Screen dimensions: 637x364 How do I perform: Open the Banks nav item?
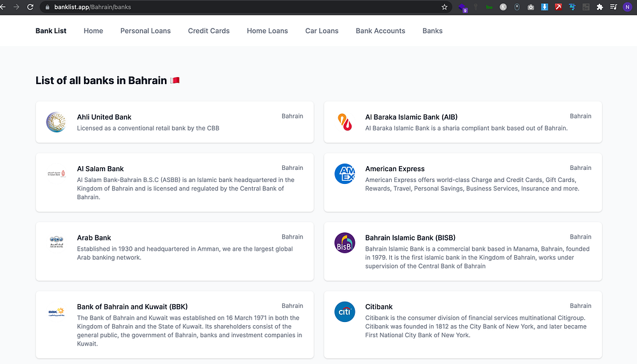click(x=433, y=31)
